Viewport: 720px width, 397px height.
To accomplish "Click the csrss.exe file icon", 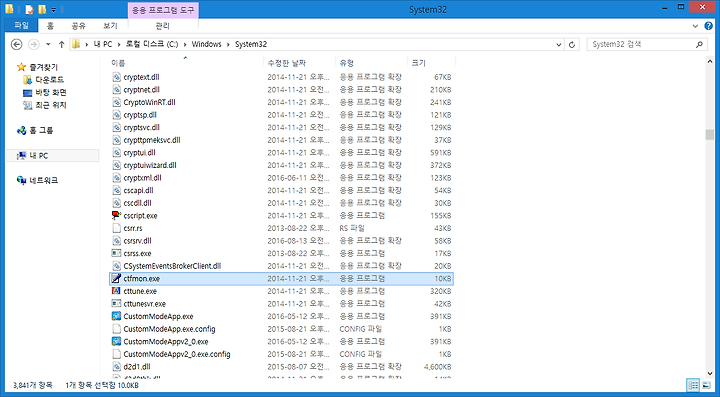I will (x=116, y=253).
